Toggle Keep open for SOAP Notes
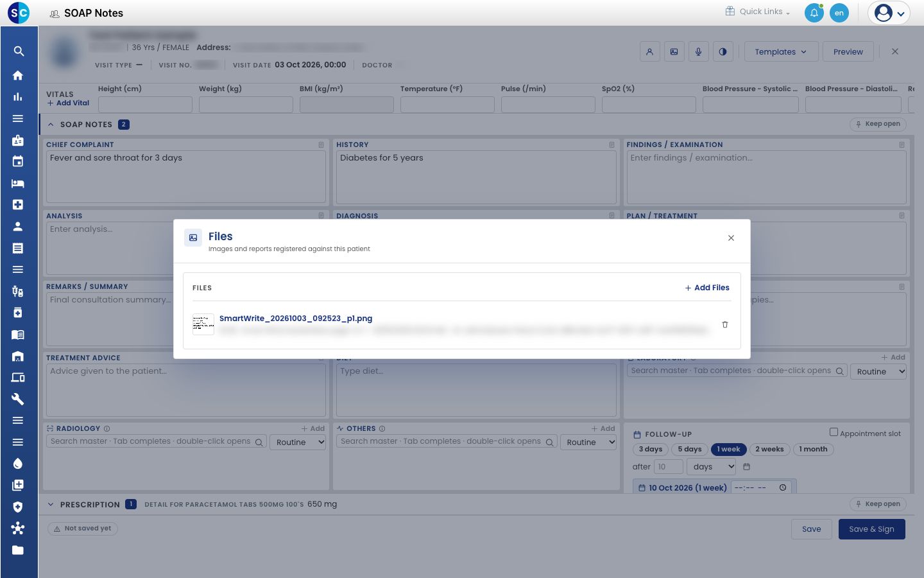924x578 pixels. [878, 124]
